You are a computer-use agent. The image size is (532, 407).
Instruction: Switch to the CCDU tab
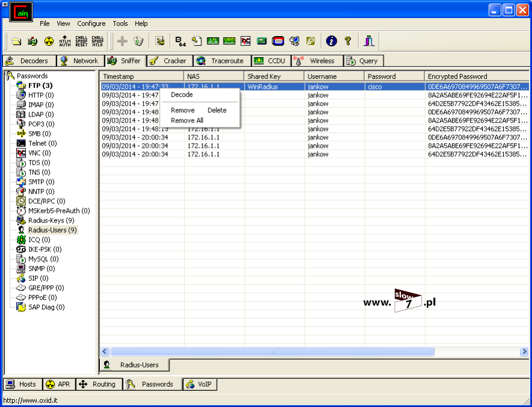tap(271, 61)
